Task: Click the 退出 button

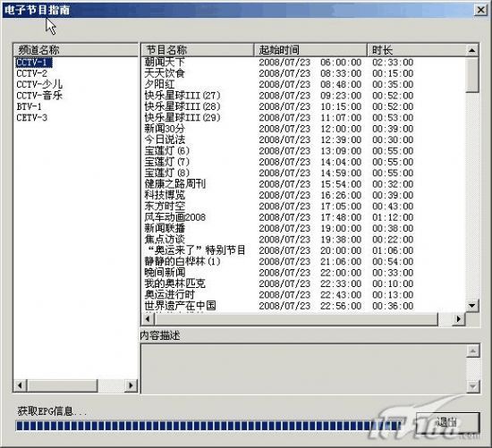Action: coord(448,423)
